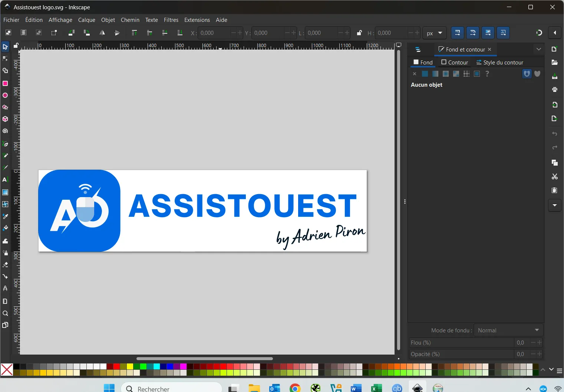The height and width of the screenshot is (392, 564).
Task: Activate the Zoom tool
Action: coord(5,313)
